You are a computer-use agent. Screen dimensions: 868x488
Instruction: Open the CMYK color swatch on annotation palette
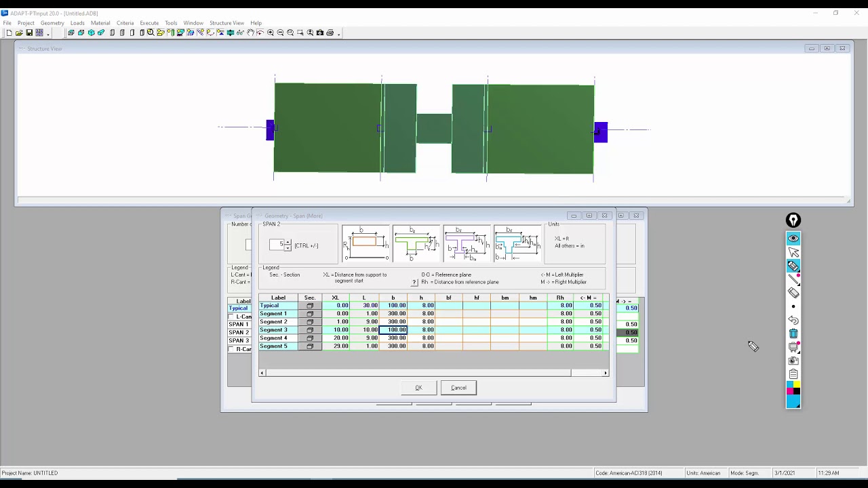click(x=793, y=388)
